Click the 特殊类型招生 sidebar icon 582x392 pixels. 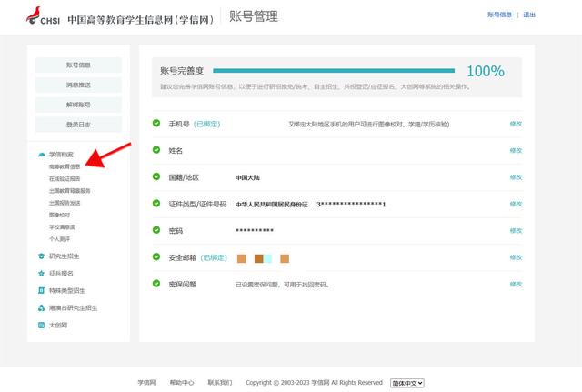point(41,291)
